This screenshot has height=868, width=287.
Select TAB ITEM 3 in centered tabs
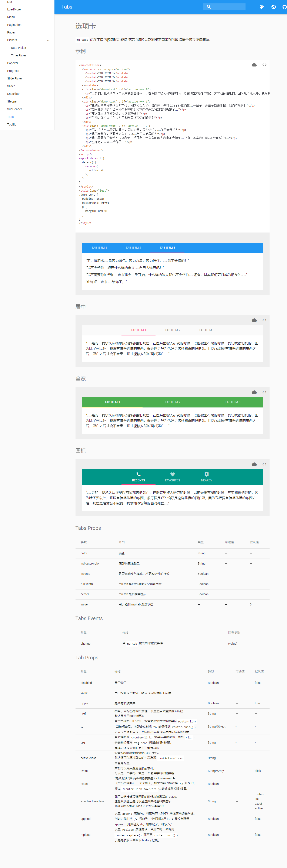(206, 330)
